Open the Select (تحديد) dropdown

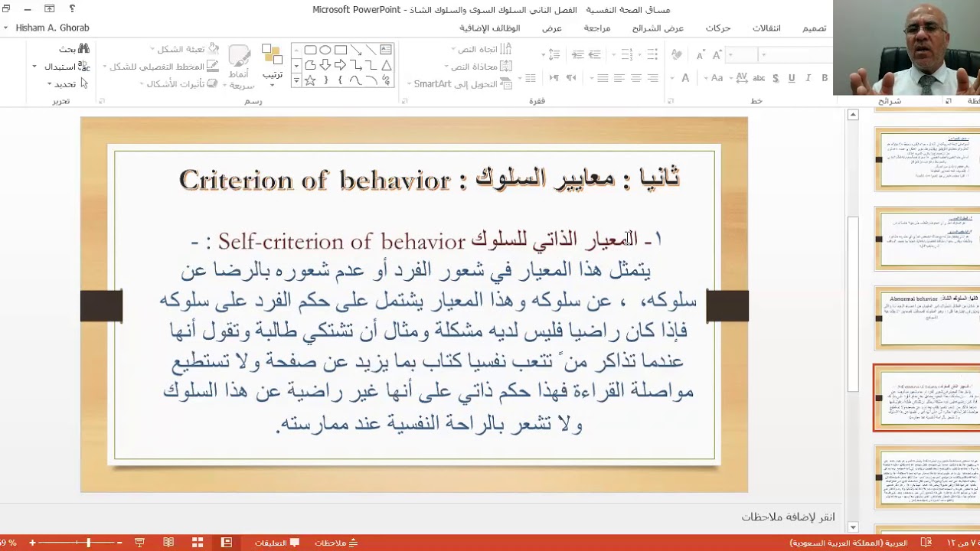pos(67,83)
